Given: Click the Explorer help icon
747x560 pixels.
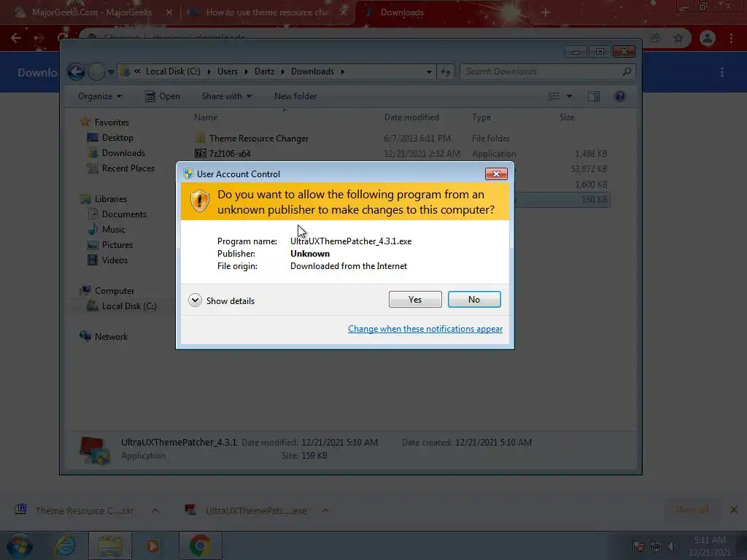Looking at the screenshot, I should click(620, 96).
